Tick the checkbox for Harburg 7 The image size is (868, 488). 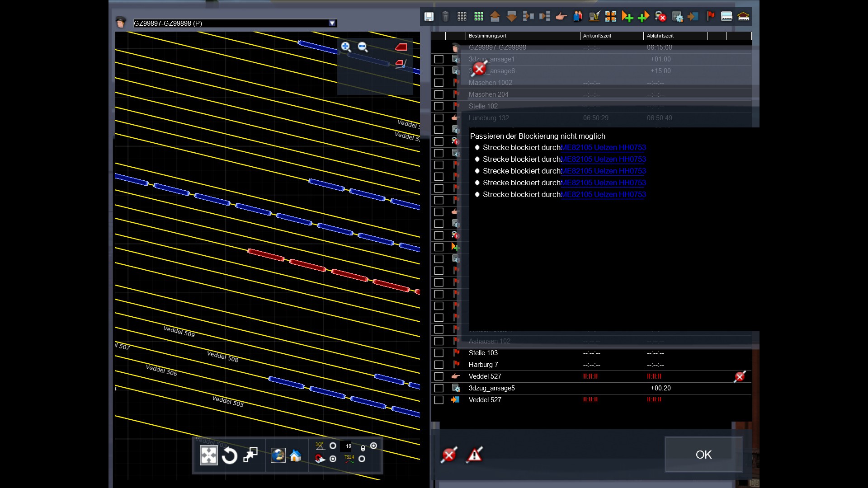[x=439, y=365]
